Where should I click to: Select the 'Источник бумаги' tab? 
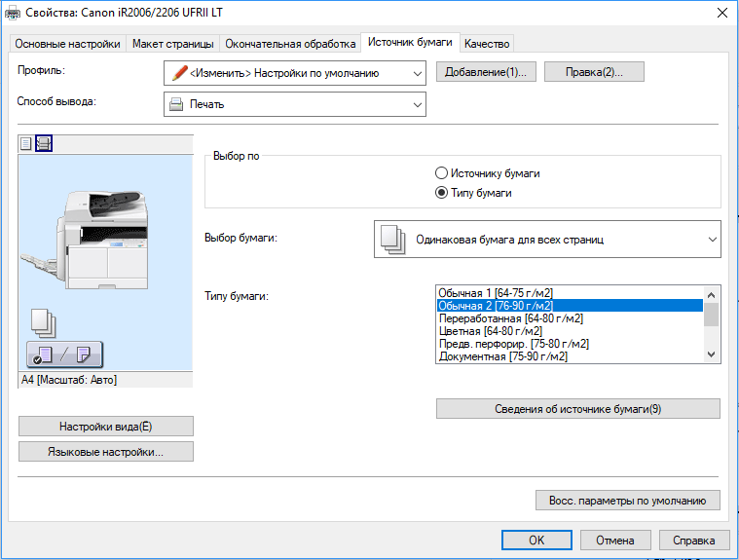point(410,42)
